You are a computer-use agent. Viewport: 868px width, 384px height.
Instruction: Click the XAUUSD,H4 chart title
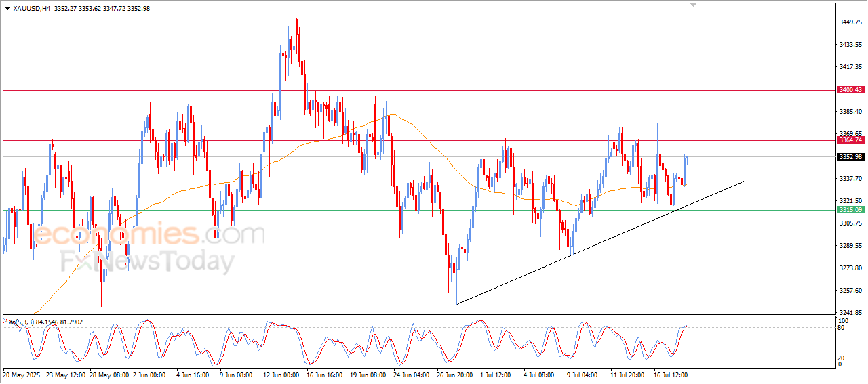31,9
